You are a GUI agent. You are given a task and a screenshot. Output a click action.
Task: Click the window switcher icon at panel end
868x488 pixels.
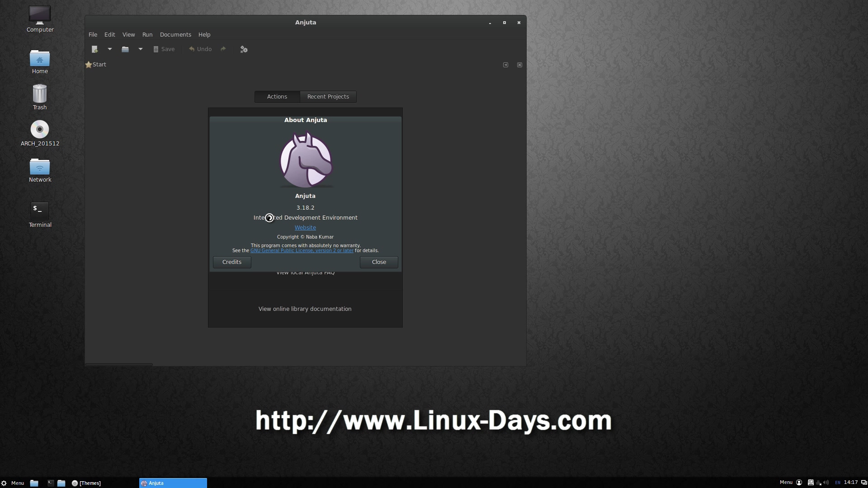point(864,483)
